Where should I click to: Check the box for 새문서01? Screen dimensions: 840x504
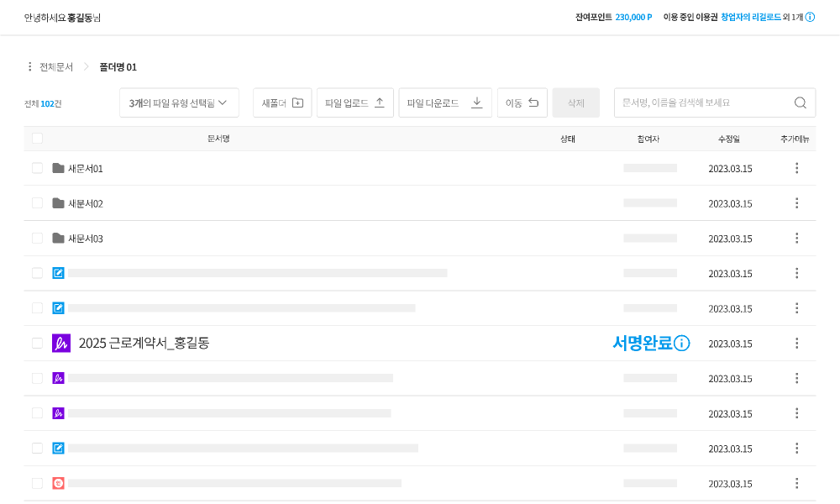click(x=38, y=168)
